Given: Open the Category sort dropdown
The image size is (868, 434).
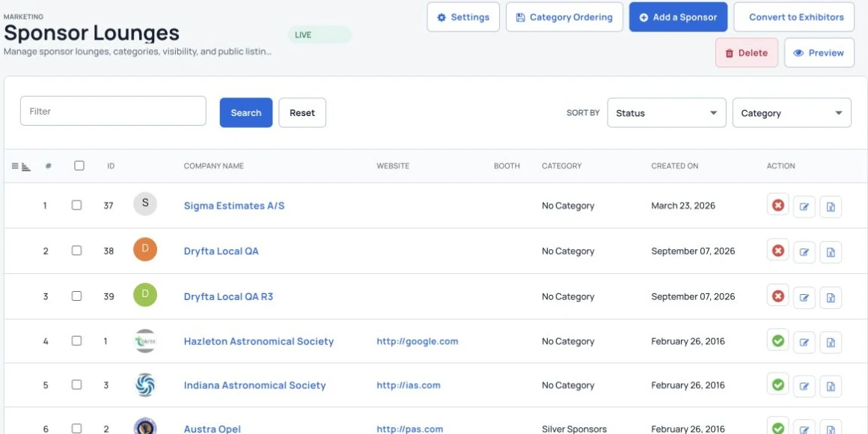Looking at the screenshot, I should (x=792, y=113).
